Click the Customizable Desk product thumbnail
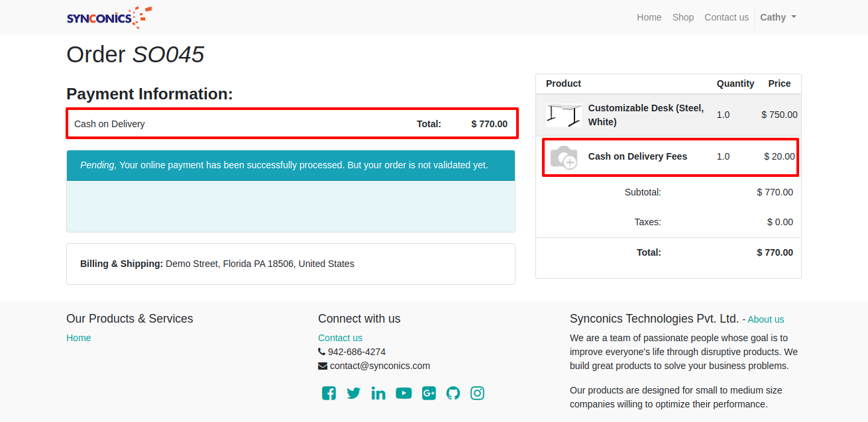This screenshot has height=422, width=868. click(563, 115)
